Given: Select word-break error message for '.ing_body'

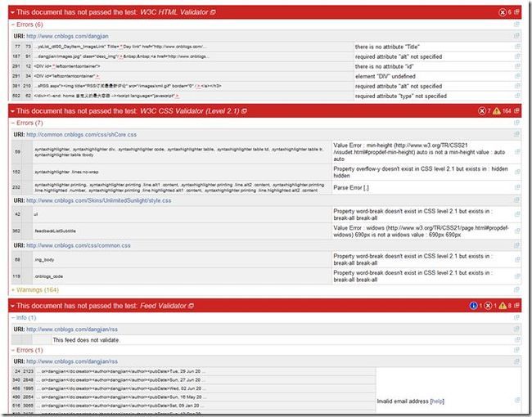Looking at the screenshot, I should point(413,260).
